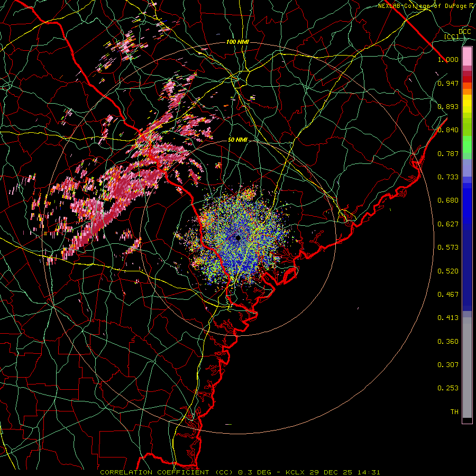The height and width of the screenshot is (476, 476).
Task: Click the black radar site dot at center
Action: click(238, 238)
